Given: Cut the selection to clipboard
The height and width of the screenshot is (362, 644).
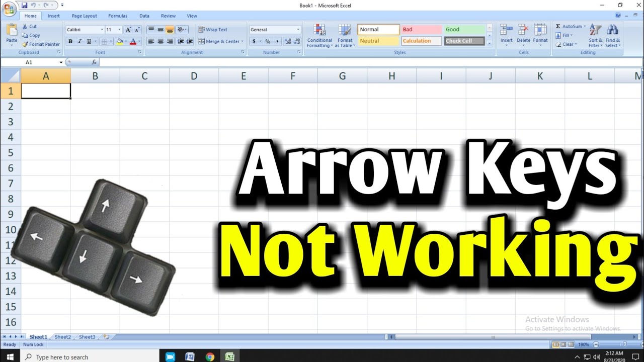Looking at the screenshot, I should point(30,27).
